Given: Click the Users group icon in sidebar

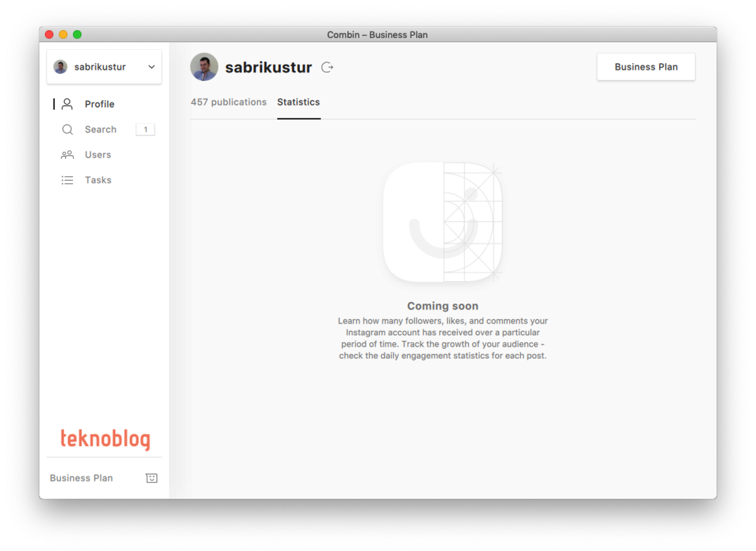Looking at the screenshot, I should click(67, 154).
